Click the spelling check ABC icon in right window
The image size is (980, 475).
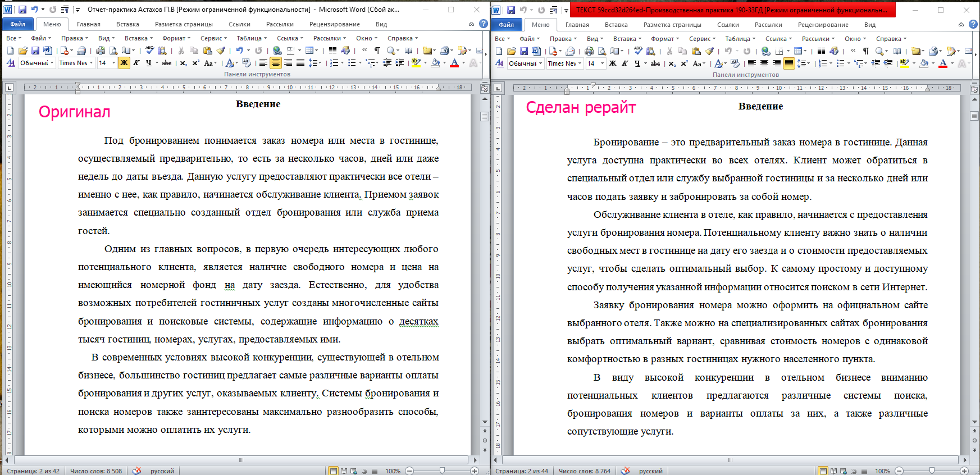[638, 51]
